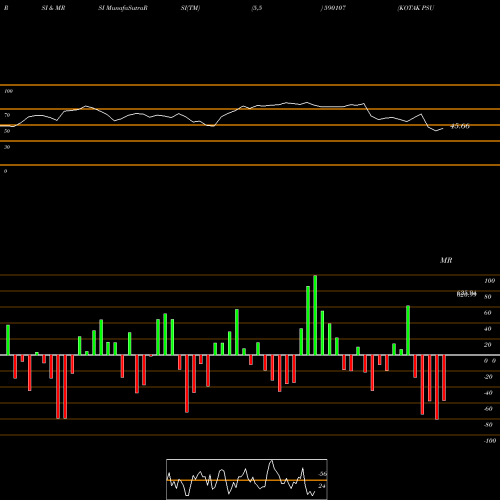
Task: Click the MR axis label '-100'
Action: point(490,441)
